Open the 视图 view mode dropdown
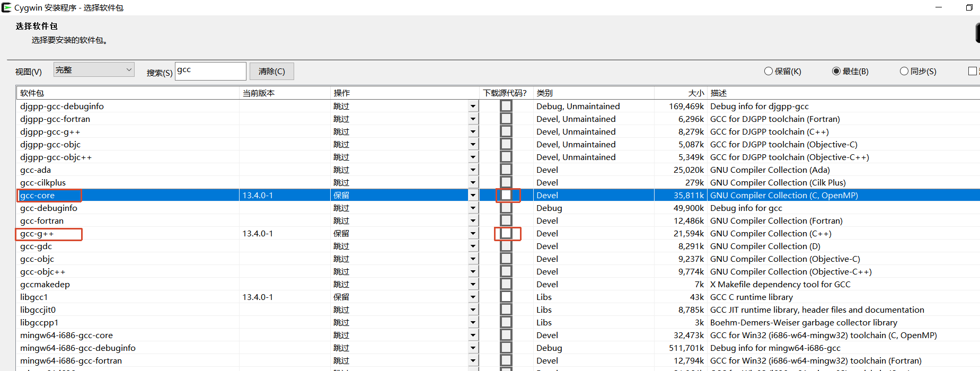This screenshot has height=371, width=980. pyautogui.click(x=94, y=69)
